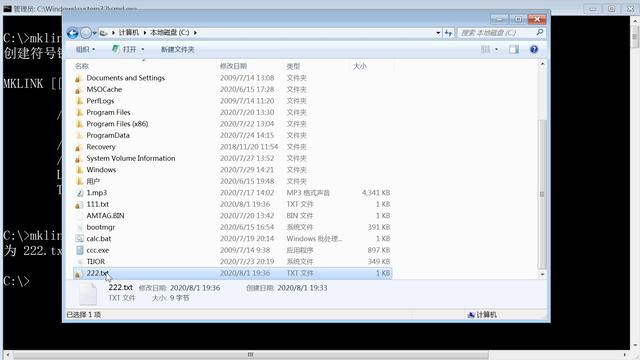The image size is (640, 360).
Task: Click the file list vertical scrollbar thumb
Action: pyautogui.click(x=542, y=194)
